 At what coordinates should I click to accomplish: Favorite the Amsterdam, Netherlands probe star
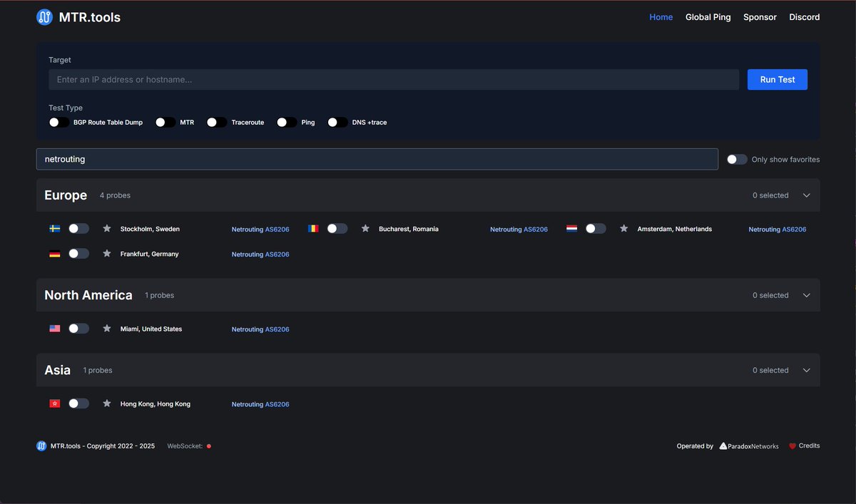click(623, 229)
